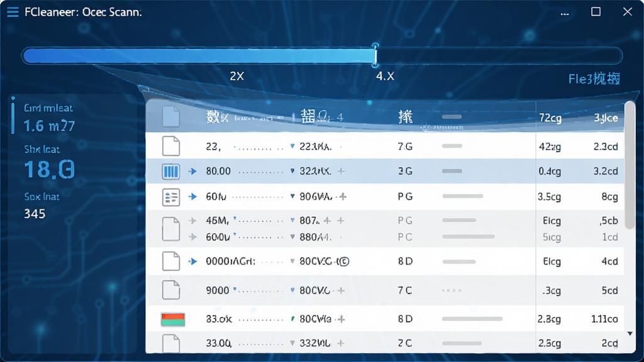Click the 72cg column header
This screenshot has height=362, width=644.
tap(550, 118)
